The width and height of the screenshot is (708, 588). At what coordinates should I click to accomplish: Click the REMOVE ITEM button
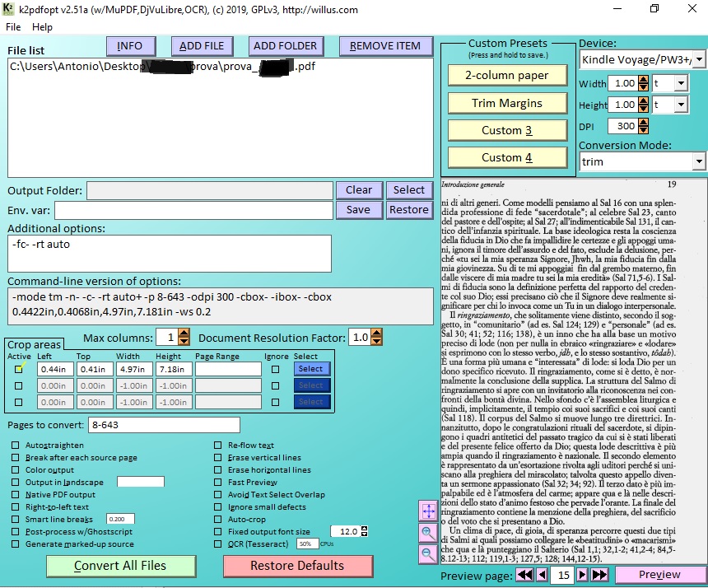385,46
